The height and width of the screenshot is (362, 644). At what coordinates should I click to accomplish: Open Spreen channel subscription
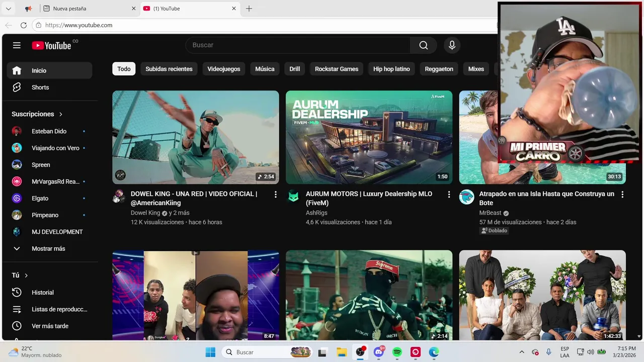(49, 165)
